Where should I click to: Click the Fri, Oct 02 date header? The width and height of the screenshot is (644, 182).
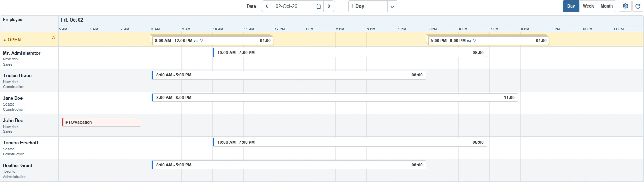[72, 20]
